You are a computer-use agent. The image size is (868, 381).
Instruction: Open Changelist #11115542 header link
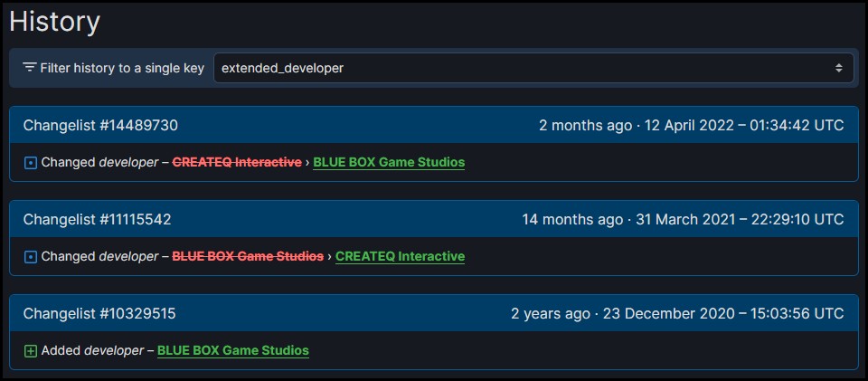coord(97,220)
